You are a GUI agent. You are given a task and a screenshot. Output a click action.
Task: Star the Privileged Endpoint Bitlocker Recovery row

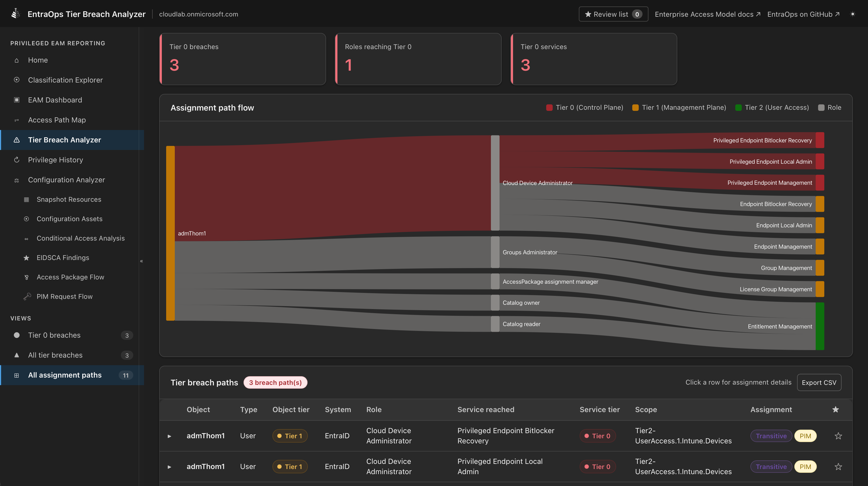pos(838,436)
